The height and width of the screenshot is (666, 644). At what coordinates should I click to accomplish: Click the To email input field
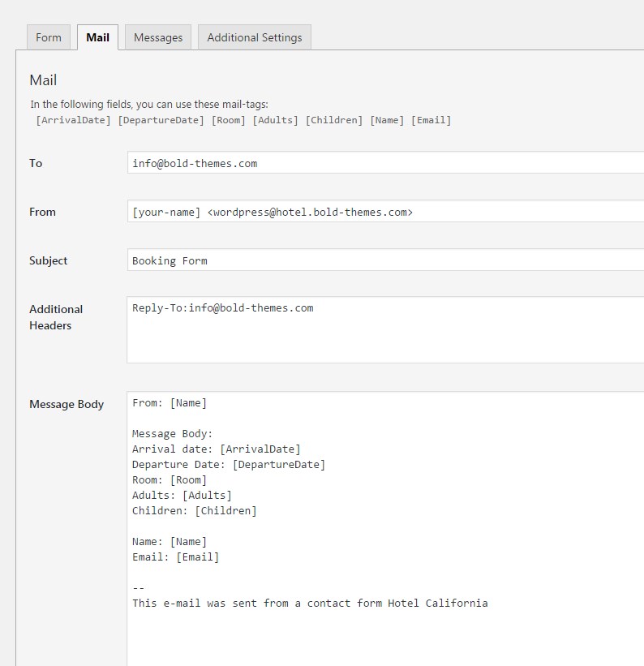pyautogui.click(x=385, y=163)
